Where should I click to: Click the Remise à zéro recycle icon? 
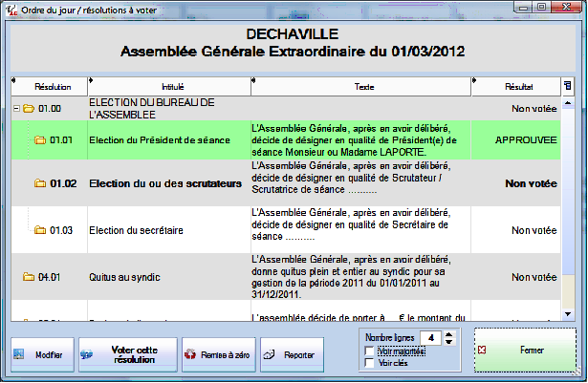(190, 354)
